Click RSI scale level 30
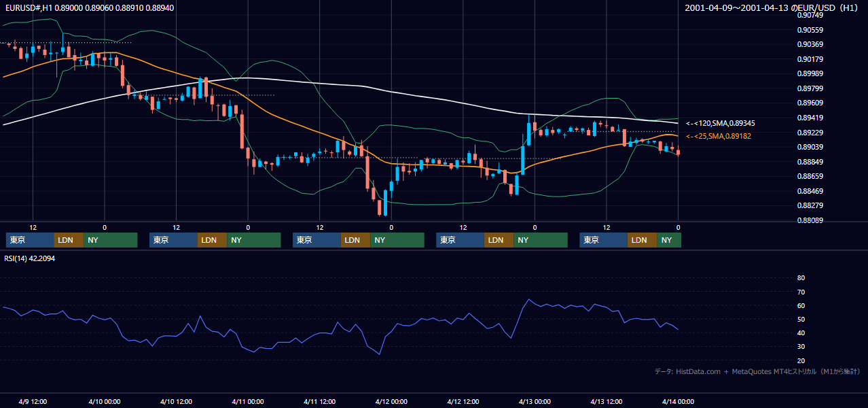 (801, 347)
